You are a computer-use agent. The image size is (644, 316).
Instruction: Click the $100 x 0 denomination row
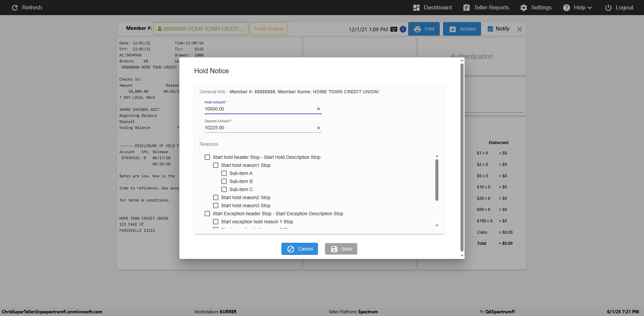pos(492,221)
